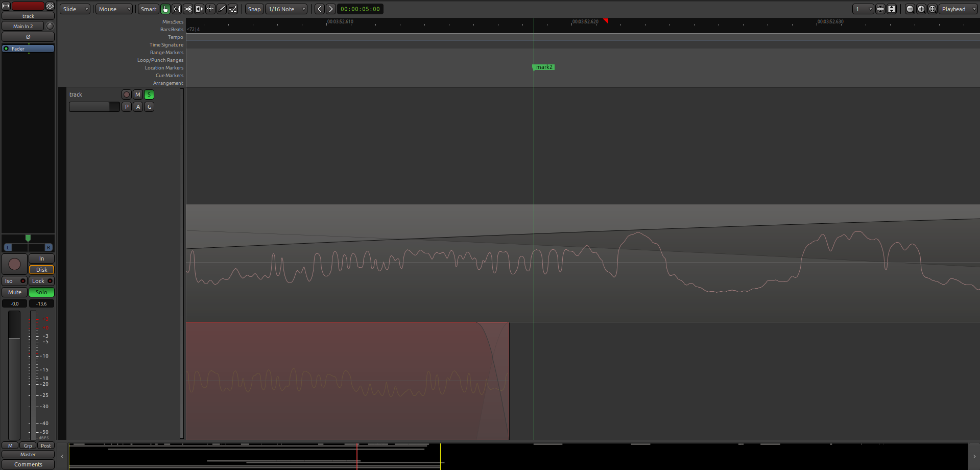Toggle Mute on the mixer strip
Screen dimensions: 980x470
pos(15,292)
